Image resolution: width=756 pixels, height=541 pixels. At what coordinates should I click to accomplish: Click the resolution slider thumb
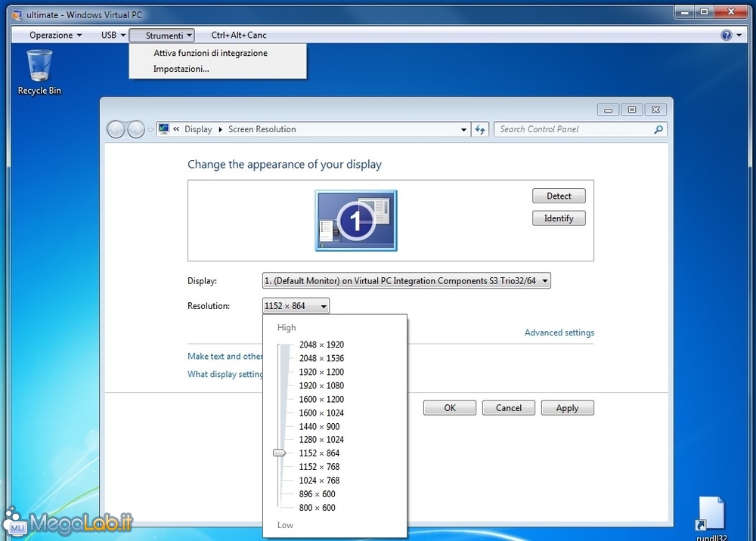tap(279, 453)
